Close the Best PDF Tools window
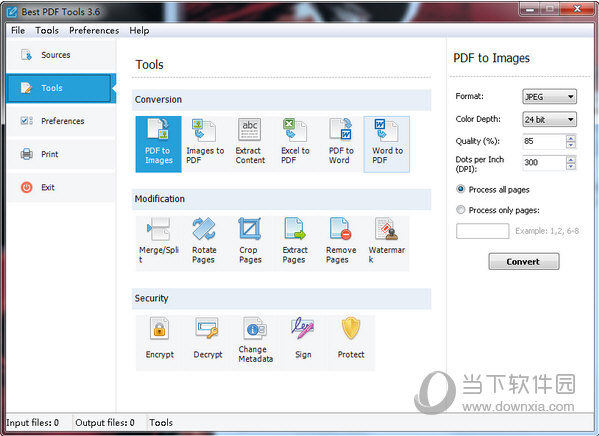This screenshot has height=436, width=599. pos(577,9)
